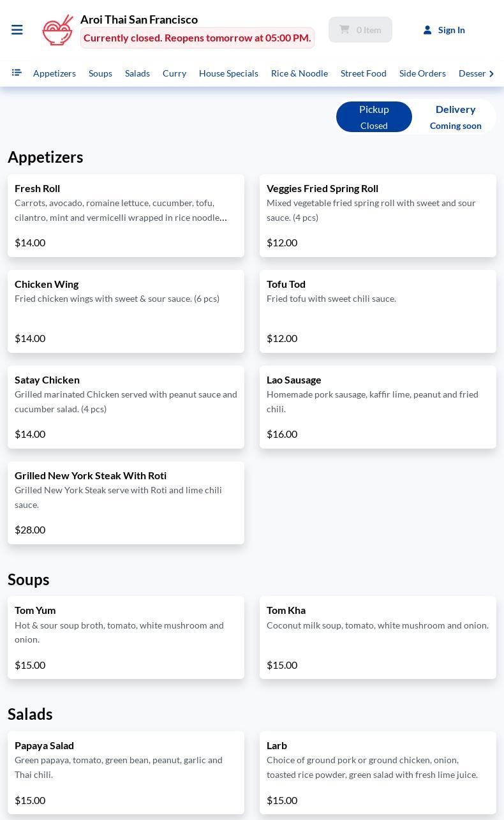
Task: Open the shopping cart showing 0 Item
Action: coord(360,29)
